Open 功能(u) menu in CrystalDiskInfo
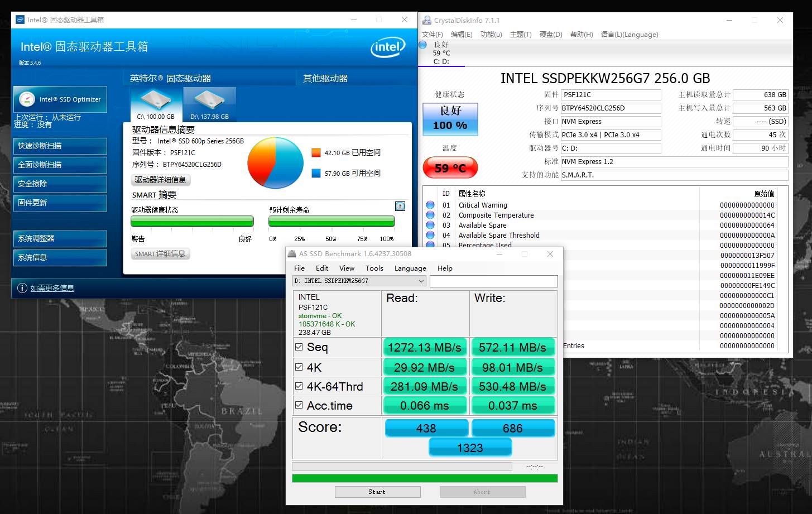This screenshot has height=514, width=812. coord(491,35)
